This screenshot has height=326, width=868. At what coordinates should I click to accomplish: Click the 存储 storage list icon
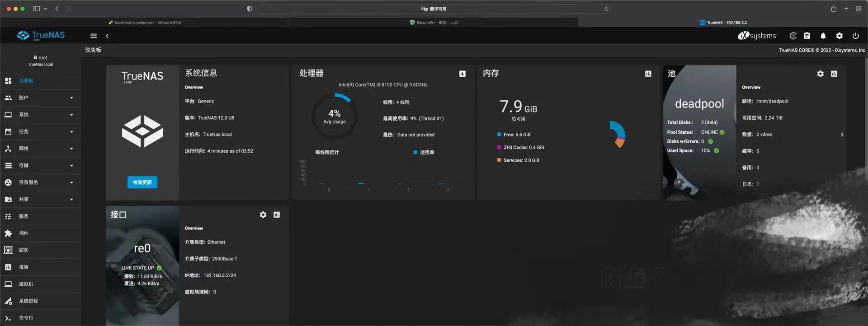point(8,166)
